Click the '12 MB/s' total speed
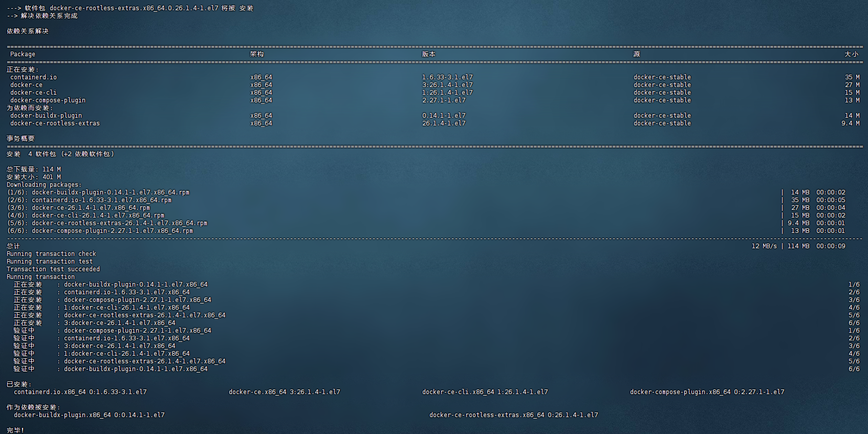Image resolution: width=868 pixels, height=434 pixels. [764, 246]
